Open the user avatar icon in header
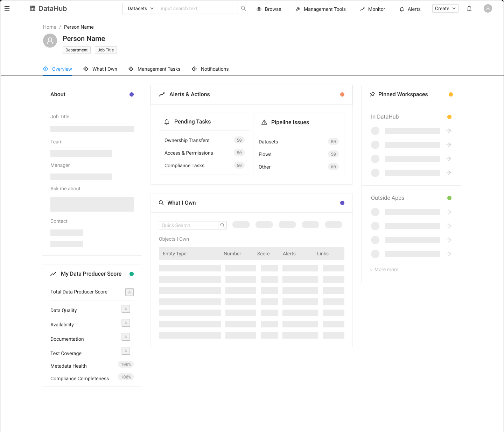 pos(488,8)
